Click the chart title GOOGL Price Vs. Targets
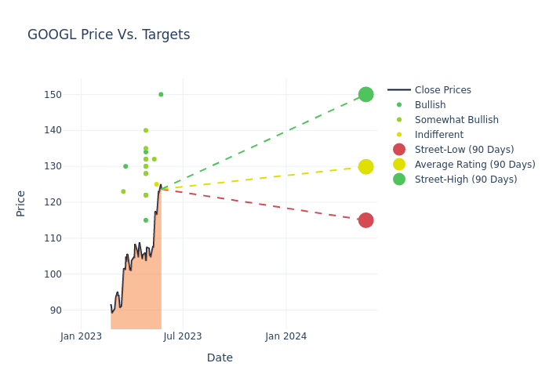This screenshot has height=392, width=549. coord(109,34)
